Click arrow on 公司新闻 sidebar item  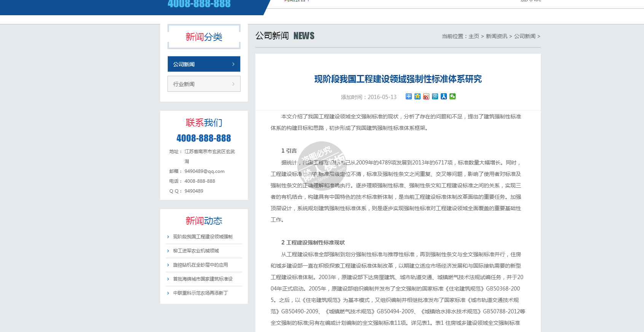click(233, 64)
